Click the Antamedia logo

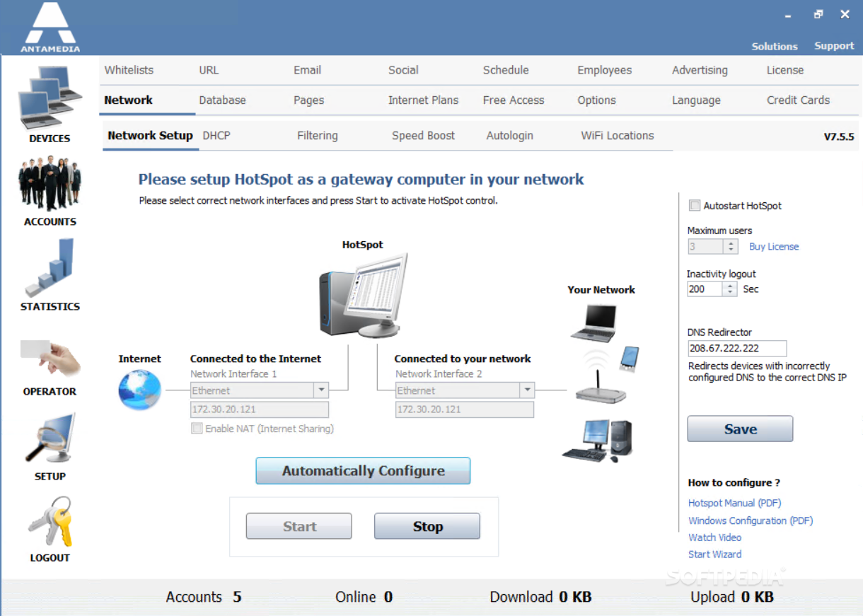click(50, 28)
